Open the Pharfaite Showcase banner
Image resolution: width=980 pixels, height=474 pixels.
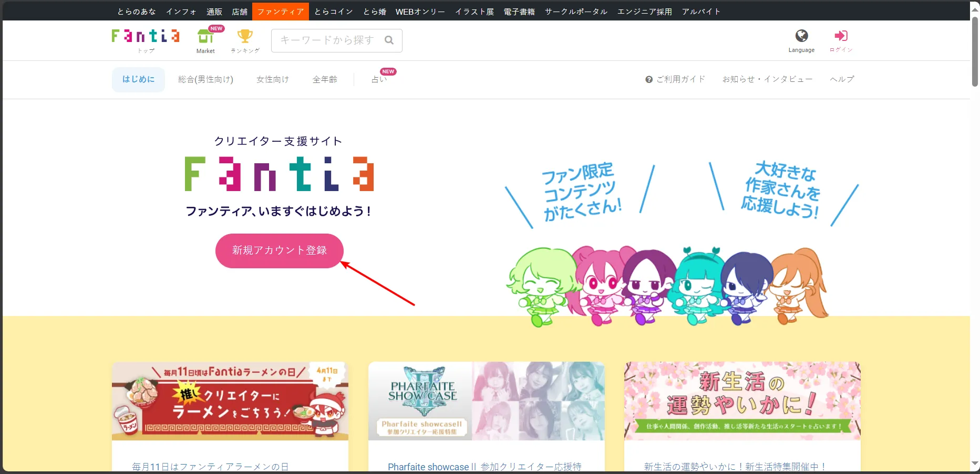point(487,401)
